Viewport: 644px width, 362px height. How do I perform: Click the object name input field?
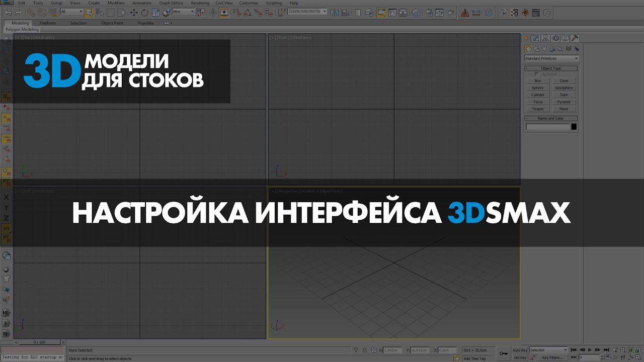(x=547, y=127)
